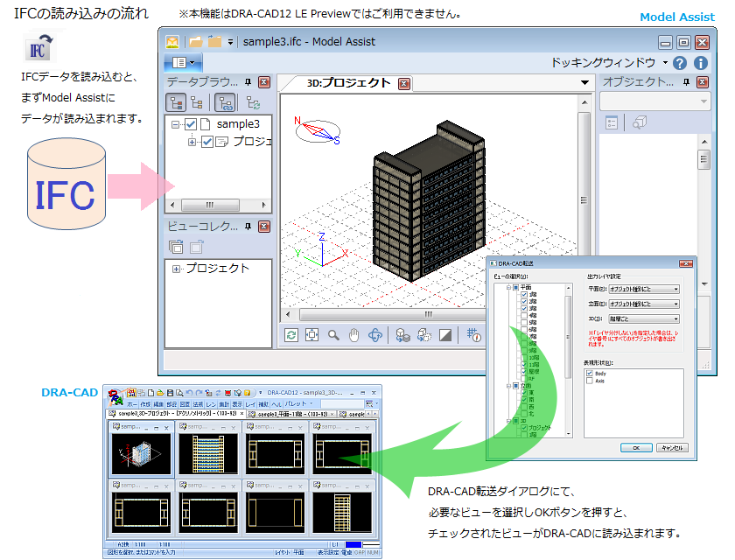This screenshot has height=560, width=735.
Task: Click the second tree icon in データブラウザ toolbar
Action: [197, 102]
